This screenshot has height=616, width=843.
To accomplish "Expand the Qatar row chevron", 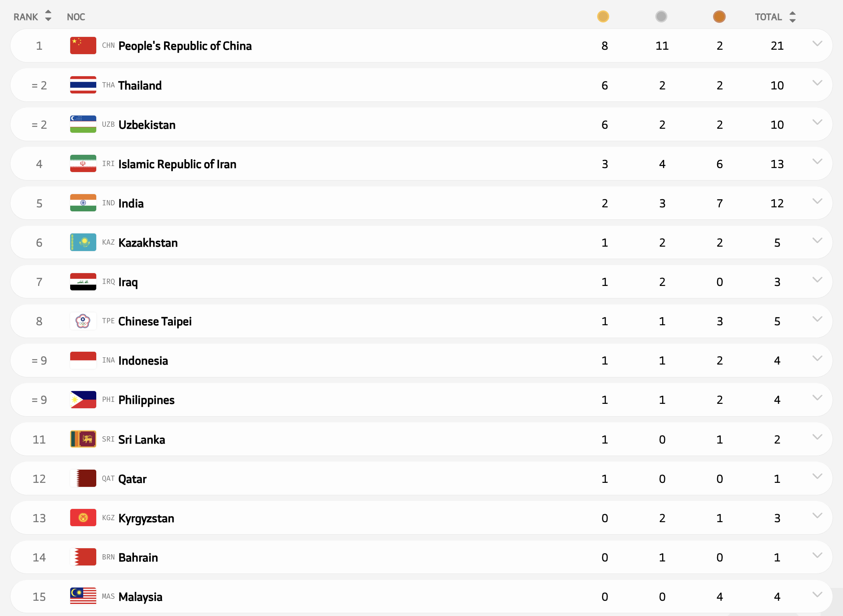I will [817, 476].
